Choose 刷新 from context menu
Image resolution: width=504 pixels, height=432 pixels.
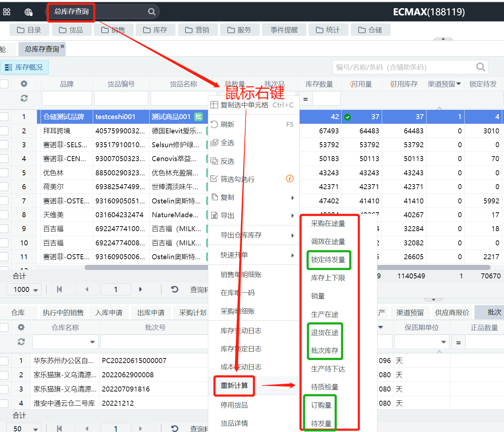253,124
